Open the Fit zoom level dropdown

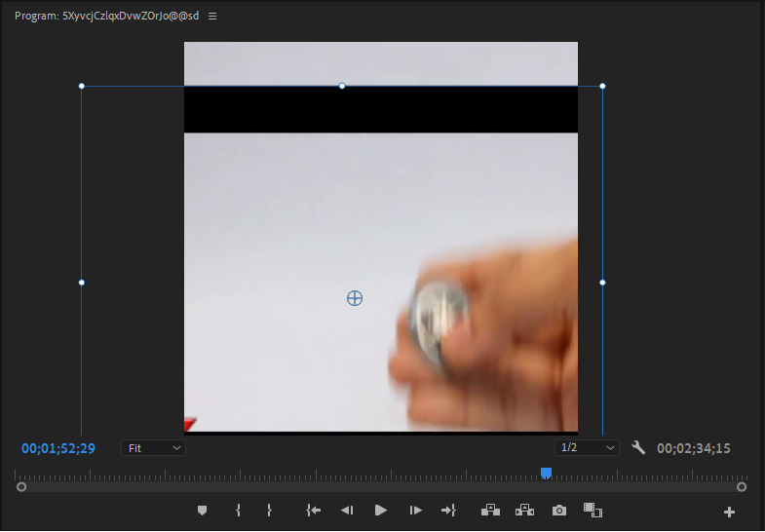pos(153,448)
